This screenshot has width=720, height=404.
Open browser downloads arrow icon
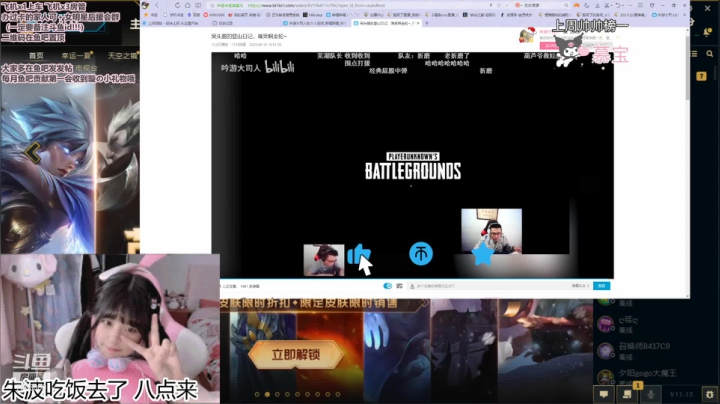point(597,6)
